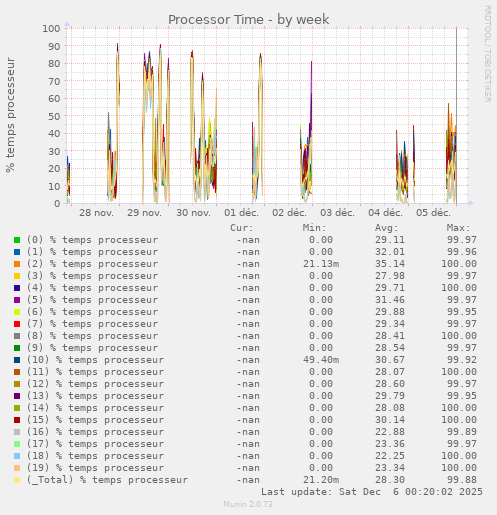Click the 'Min:' column header
The image size is (497, 515).
pyautogui.click(x=314, y=228)
